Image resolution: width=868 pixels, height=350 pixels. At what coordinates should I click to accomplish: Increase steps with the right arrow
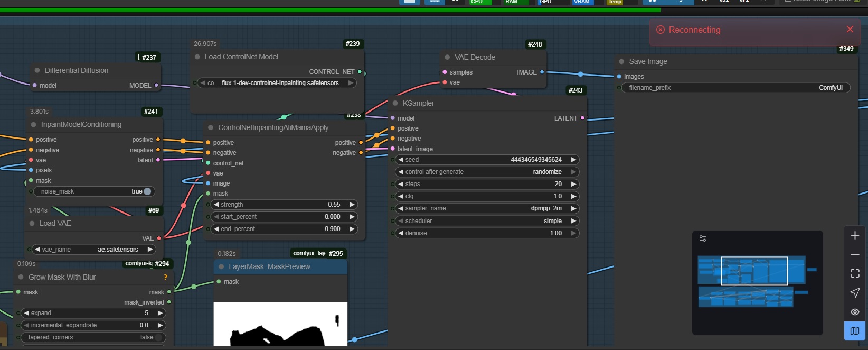tap(573, 184)
